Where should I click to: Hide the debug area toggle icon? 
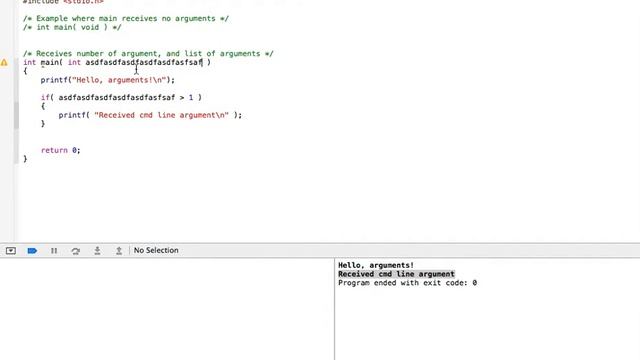click(11, 251)
